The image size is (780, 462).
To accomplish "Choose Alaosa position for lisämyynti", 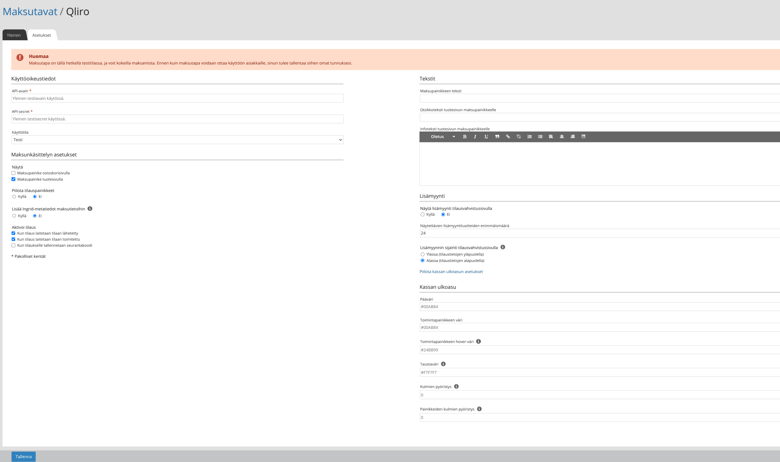I will pos(422,261).
